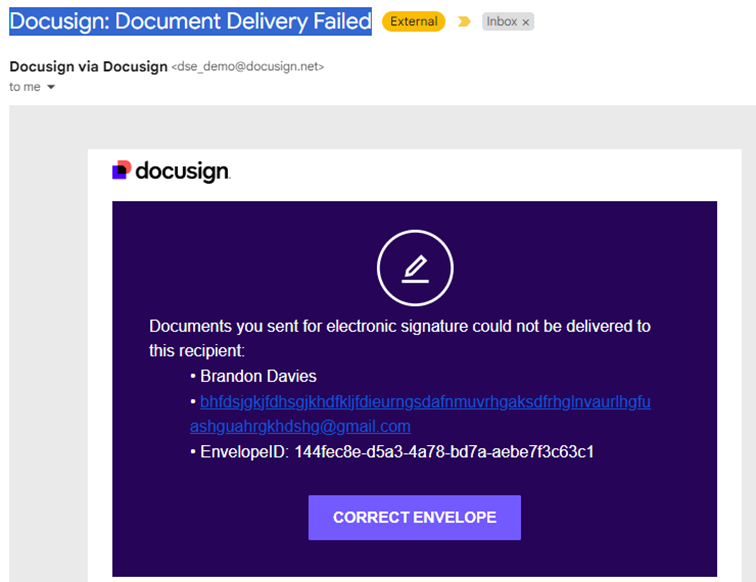The height and width of the screenshot is (582, 756).
Task: Click the recipient name Brandon Davies
Action: point(258,376)
